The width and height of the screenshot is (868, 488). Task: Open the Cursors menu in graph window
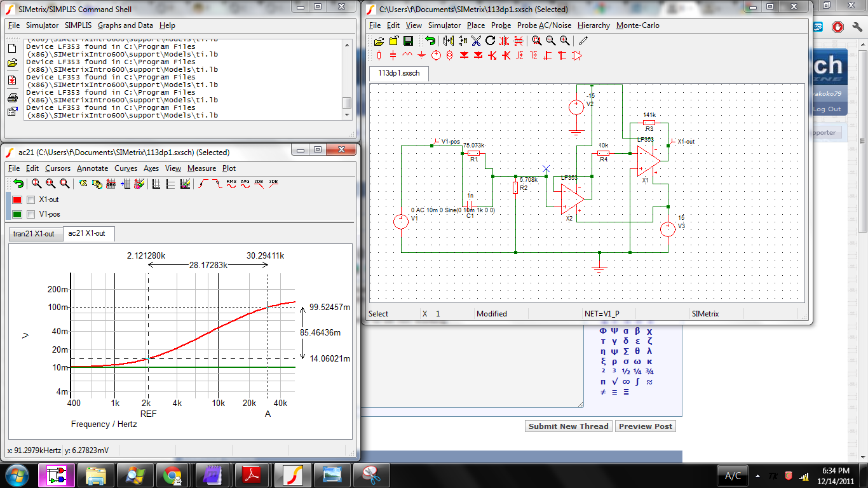(58, 168)
